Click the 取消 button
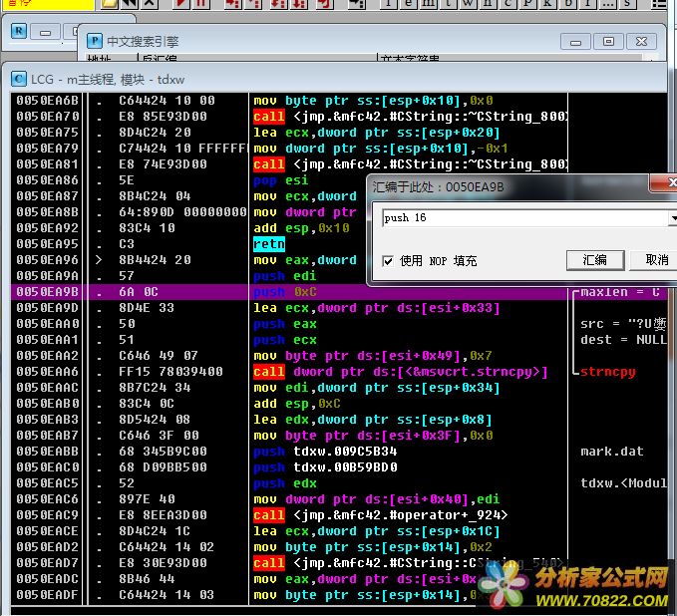677x616 pixels. [x=655, y=260]
